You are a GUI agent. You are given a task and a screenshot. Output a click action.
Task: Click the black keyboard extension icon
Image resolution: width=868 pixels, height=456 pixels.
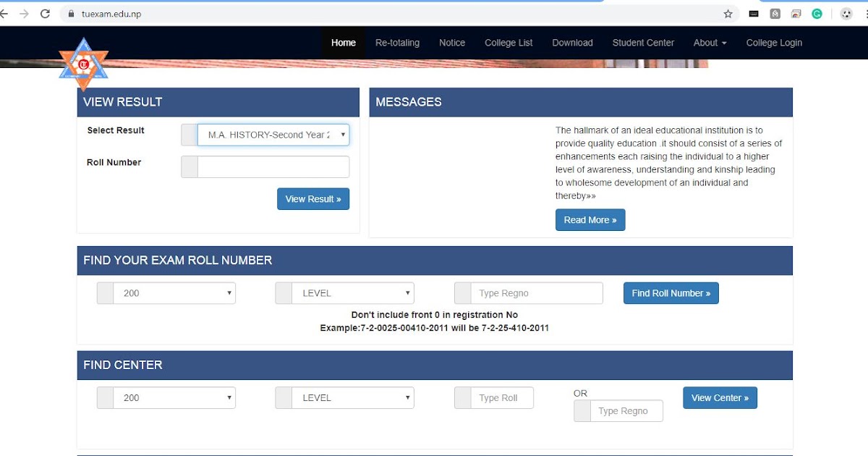(754, 14)
